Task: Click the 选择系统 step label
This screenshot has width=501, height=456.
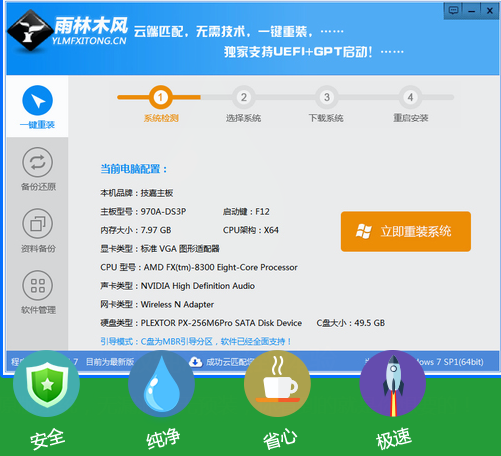Action: [x=243, y=118]
